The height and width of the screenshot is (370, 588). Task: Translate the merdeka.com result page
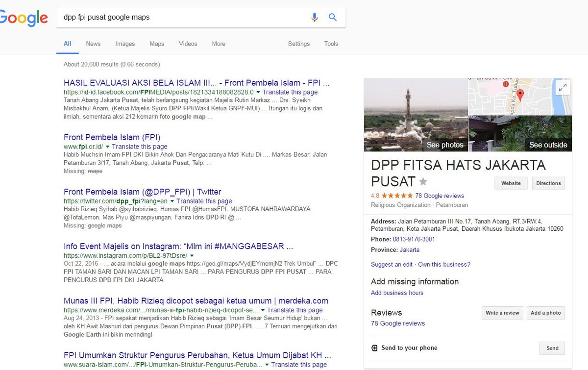click(295, 310)
